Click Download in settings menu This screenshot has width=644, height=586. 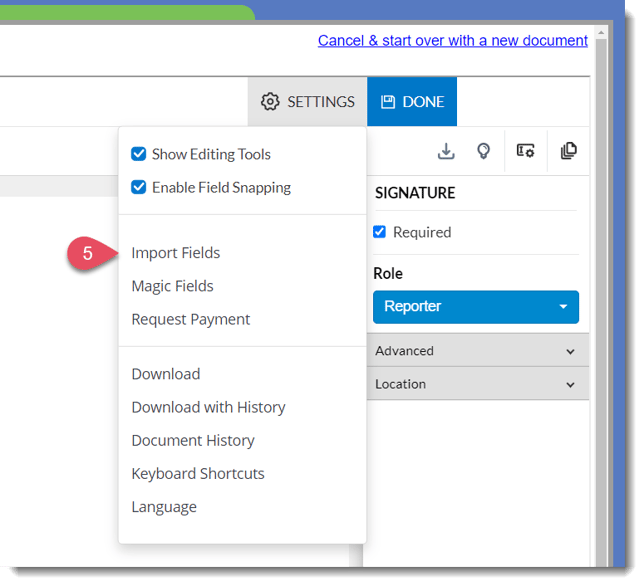point(166,374)
